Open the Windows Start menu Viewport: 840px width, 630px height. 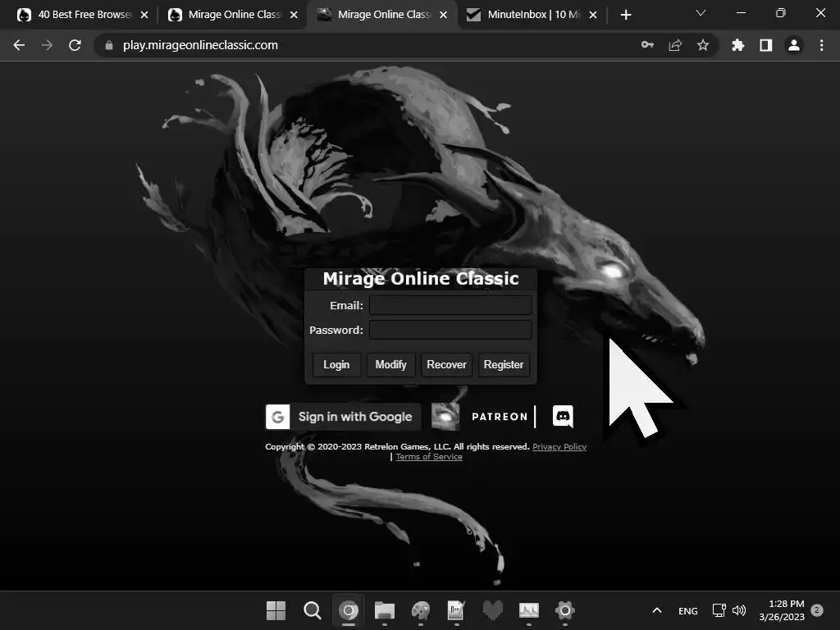point(276,610)
